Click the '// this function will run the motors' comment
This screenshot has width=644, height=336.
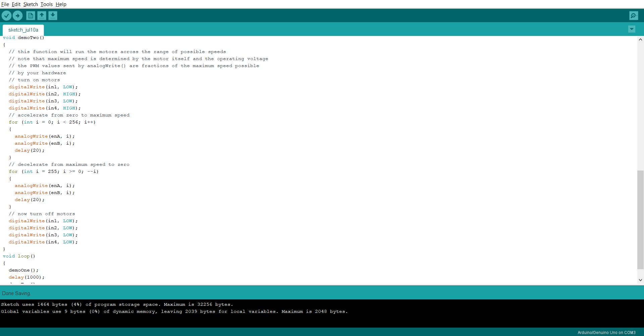[117, 52]
